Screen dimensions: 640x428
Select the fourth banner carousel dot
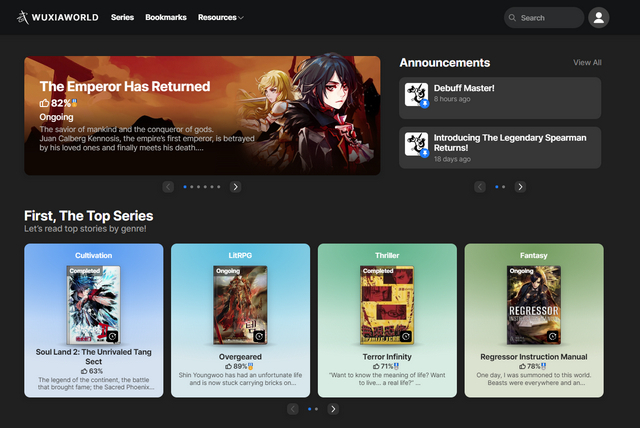click(205, 187)
